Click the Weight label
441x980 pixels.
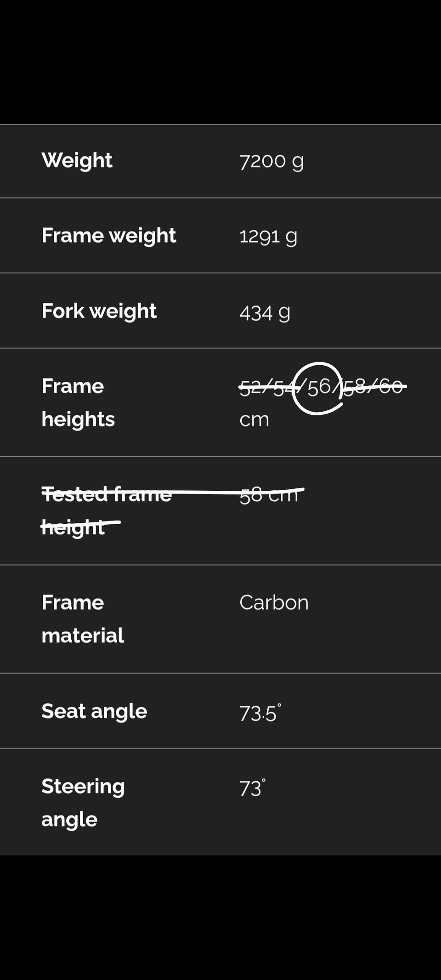pos(77,160)
